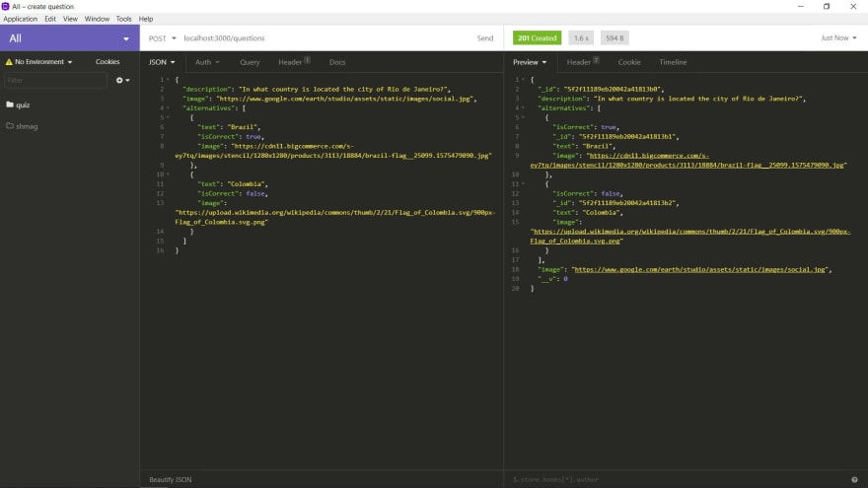868x488 pixels.
Task: Collapse request body line 10 object fold arrow
Action: pos(169,174)
